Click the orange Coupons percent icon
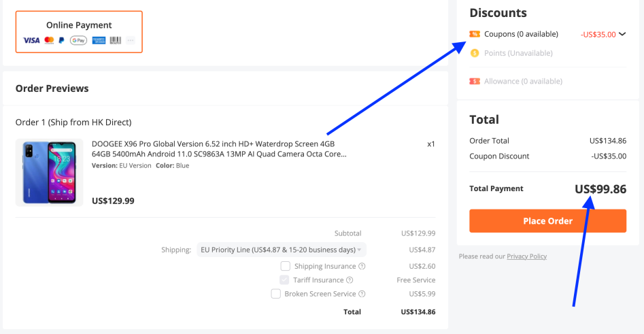This screenshot has width=644, height=334. (475, 34)
